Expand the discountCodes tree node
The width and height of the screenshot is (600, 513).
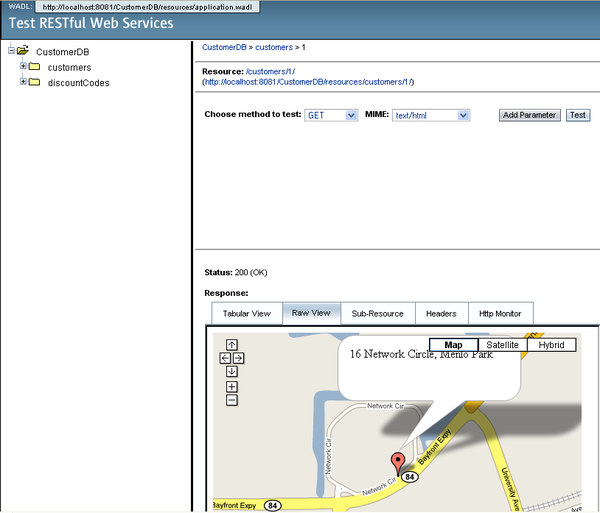coord(23,81)
